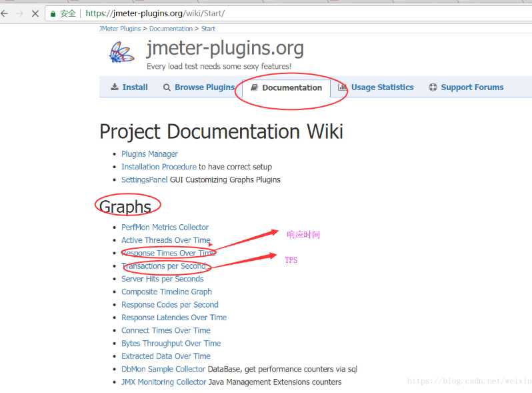Image resolution: width=532 pixels, height=393 pixels.
Task: Open Response Codes per Second link
Action: coord(170,305)
